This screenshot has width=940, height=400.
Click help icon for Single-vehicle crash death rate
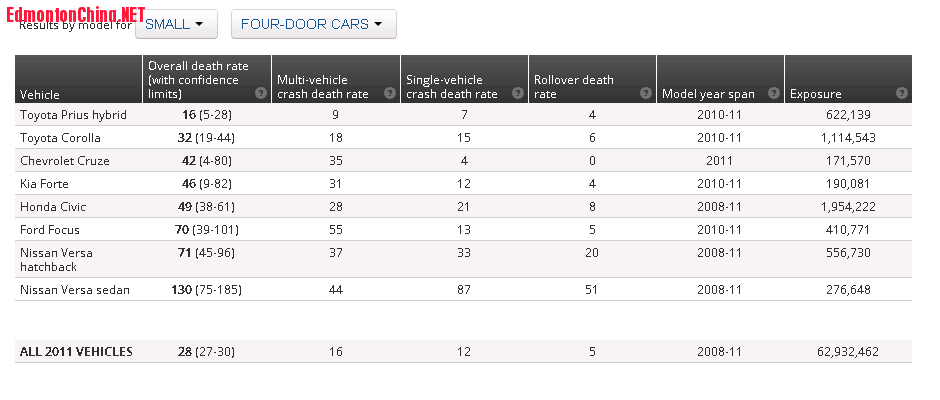point(518,94)
